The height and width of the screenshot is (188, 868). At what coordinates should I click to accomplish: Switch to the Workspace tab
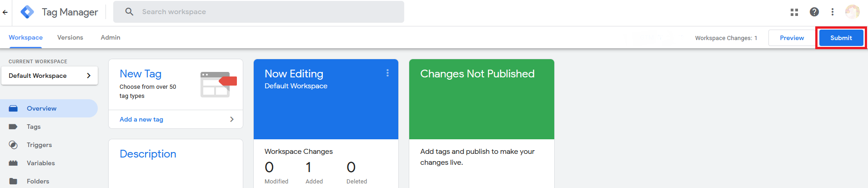click(x=25, y=37)
